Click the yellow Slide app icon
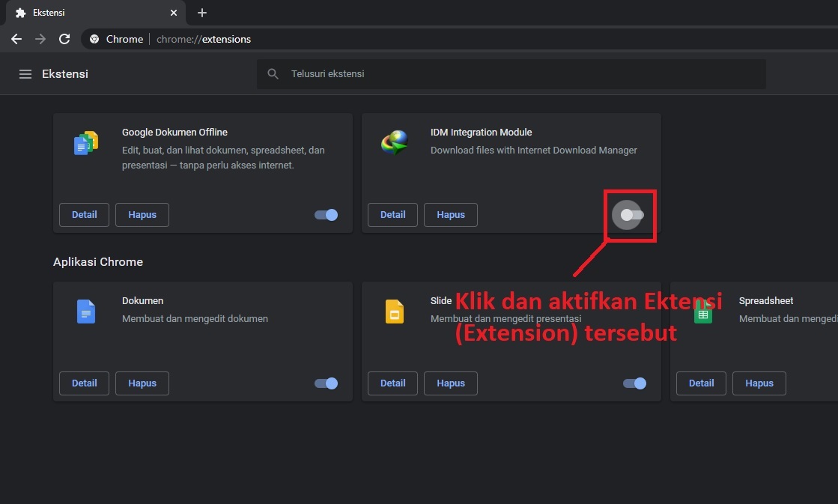This screenshot has width=838, height=504. point(395,311)
